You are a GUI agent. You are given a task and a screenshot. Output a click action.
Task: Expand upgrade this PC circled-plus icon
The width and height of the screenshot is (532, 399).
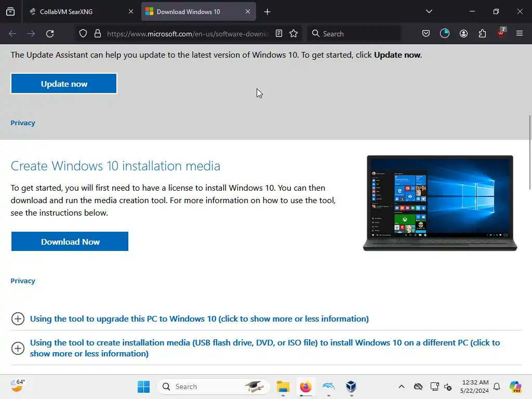pos(18,319)
